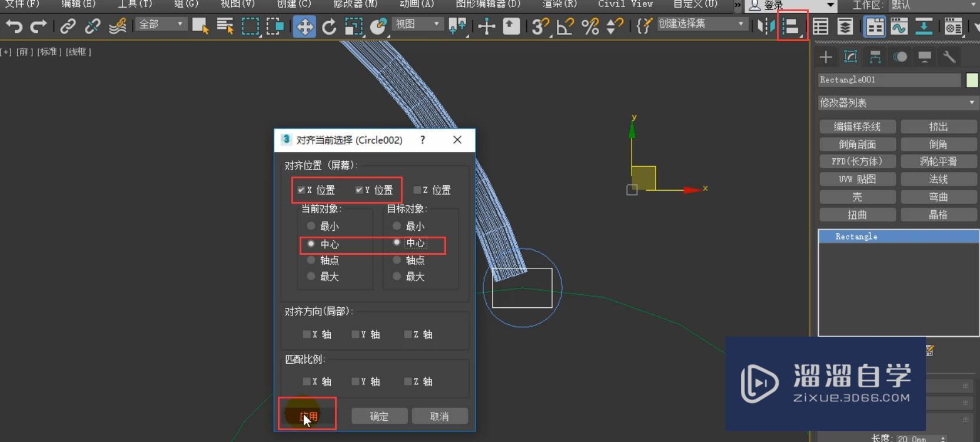
Task: Click the object color swatch beside Rectangle001
Action: 972,80
